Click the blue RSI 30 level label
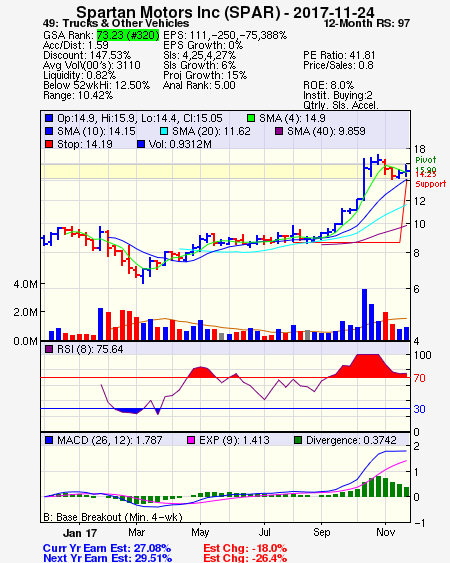Viewport: 450px width, 563px height. coord(419,409)
